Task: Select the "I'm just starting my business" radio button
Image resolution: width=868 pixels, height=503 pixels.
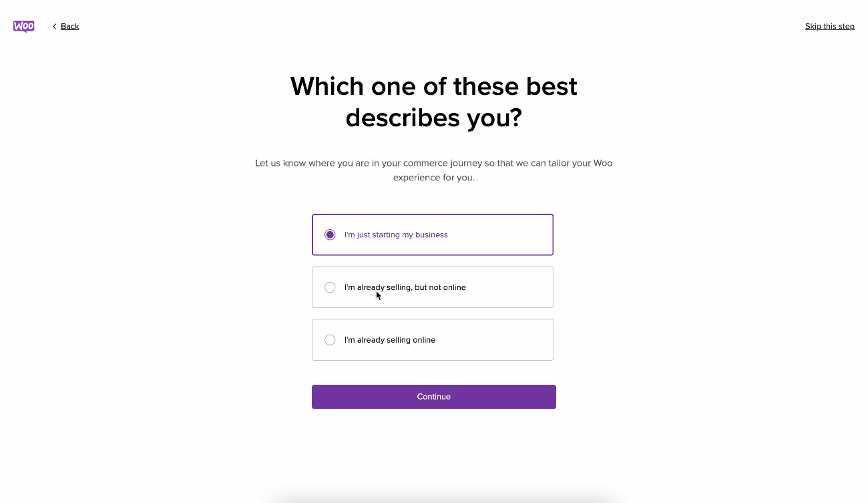Action: 330,234
